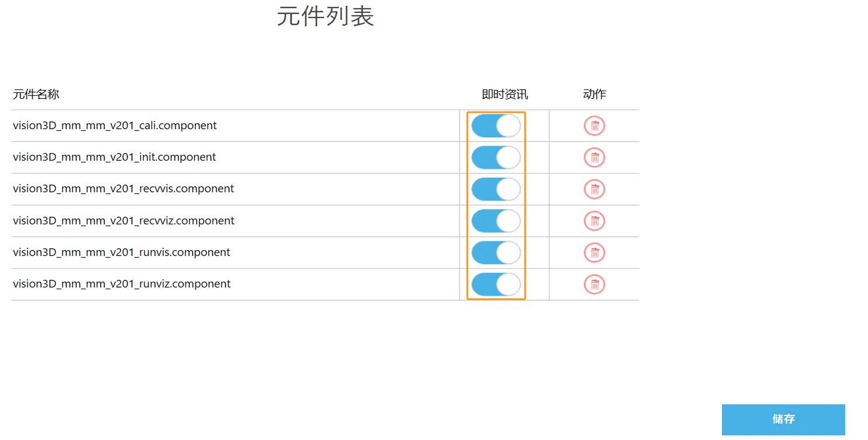Switch off v201_recvviz.component real-time info

(496, 221)
